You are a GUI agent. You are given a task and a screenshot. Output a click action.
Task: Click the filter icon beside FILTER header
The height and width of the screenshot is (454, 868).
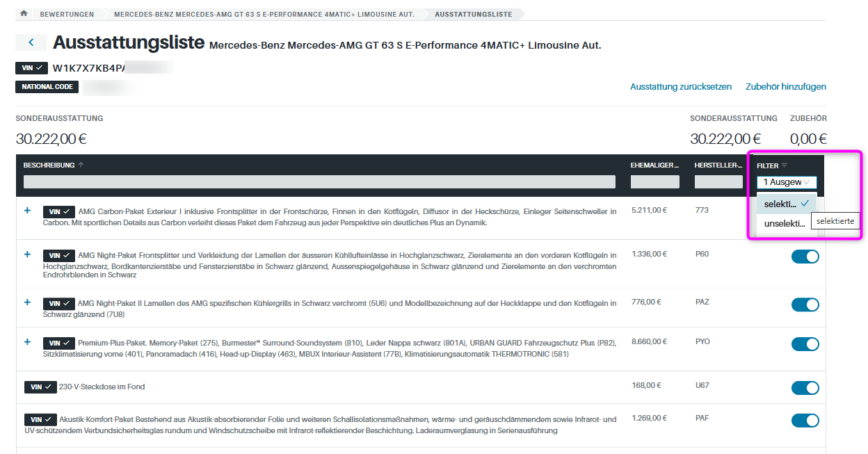click(x=785, y=165)
